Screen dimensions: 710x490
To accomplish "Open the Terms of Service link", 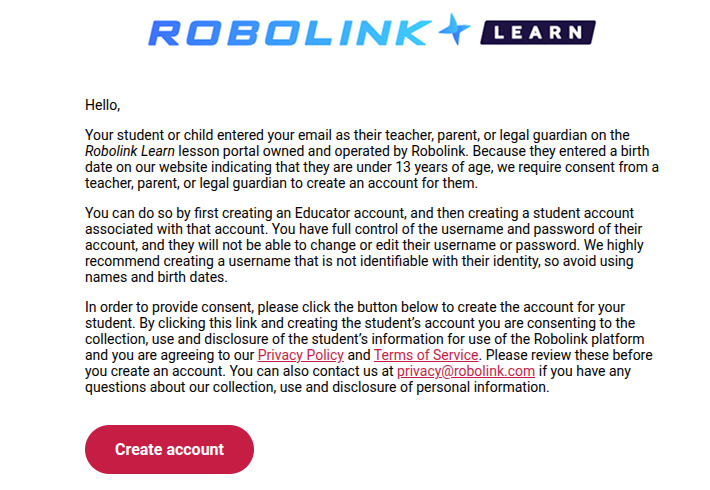I will tap(426, 355).
